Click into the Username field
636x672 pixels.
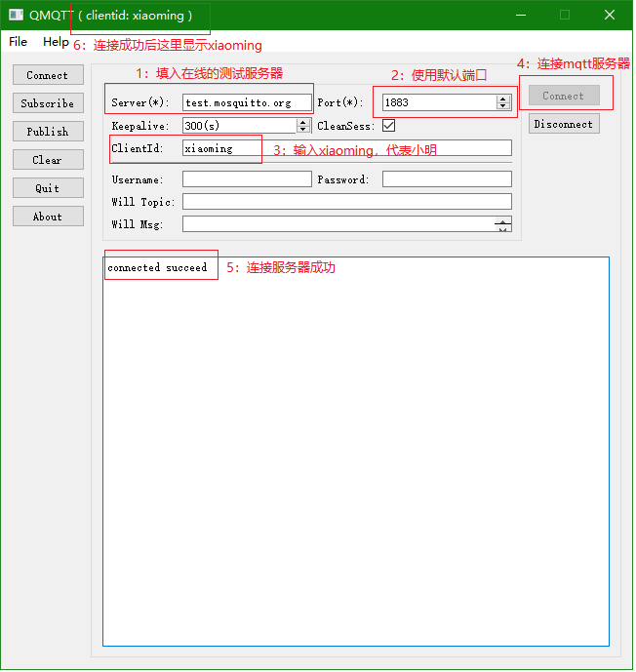click(x=247, y=179)
